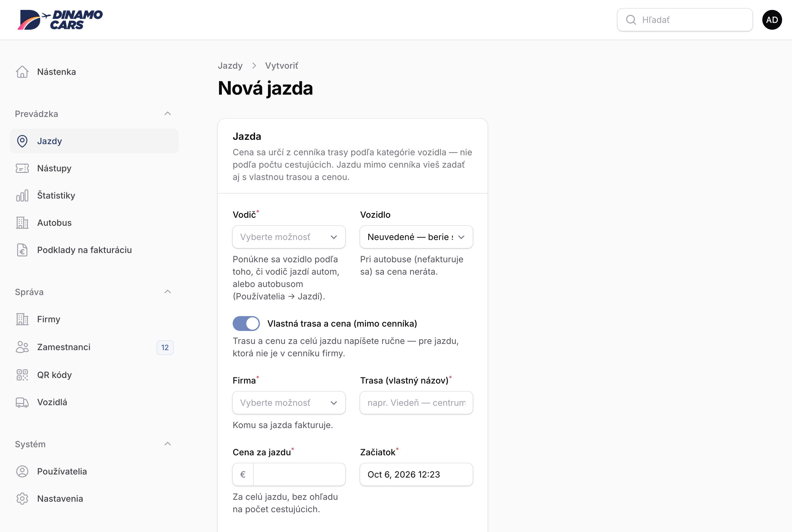Open the AD user avatar menu
This screenshot has height=532, width=792.
(x=772, y=20)
